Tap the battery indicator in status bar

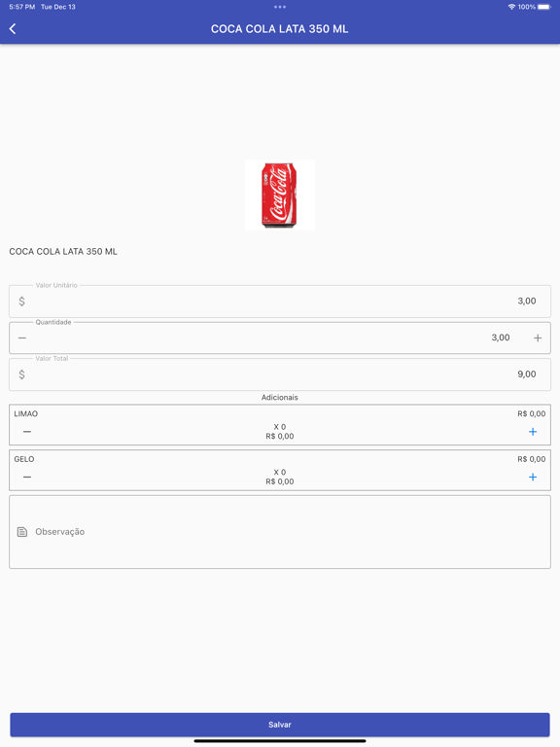click(x=544, y=7)
